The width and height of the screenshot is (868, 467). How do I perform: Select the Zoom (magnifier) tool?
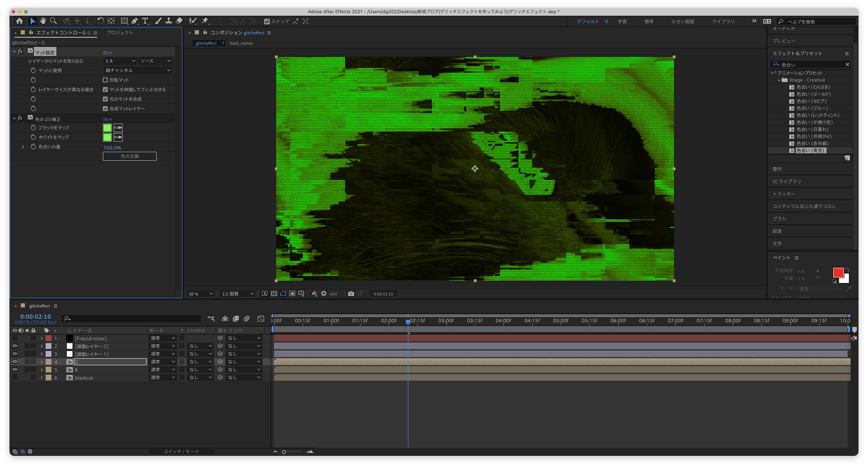53,21
